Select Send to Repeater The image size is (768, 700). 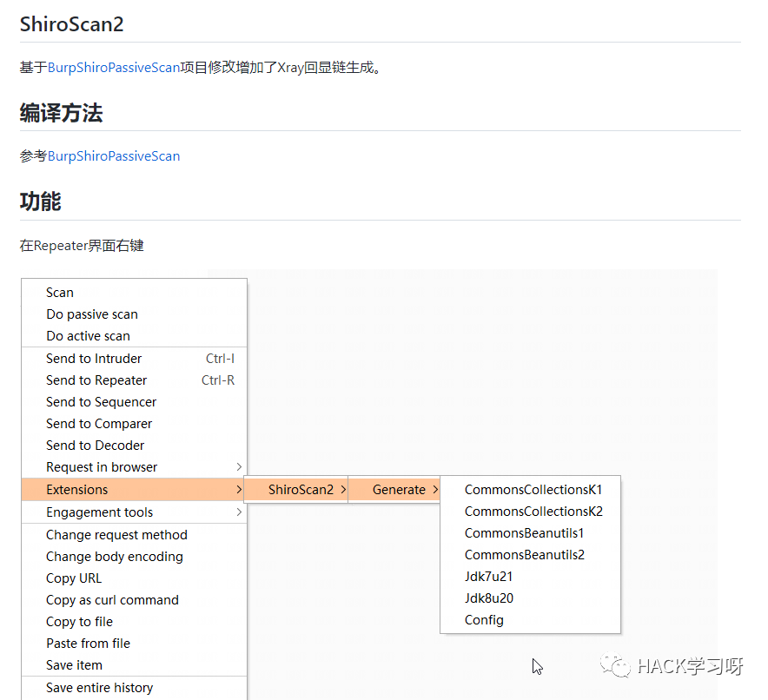point(134,380)
